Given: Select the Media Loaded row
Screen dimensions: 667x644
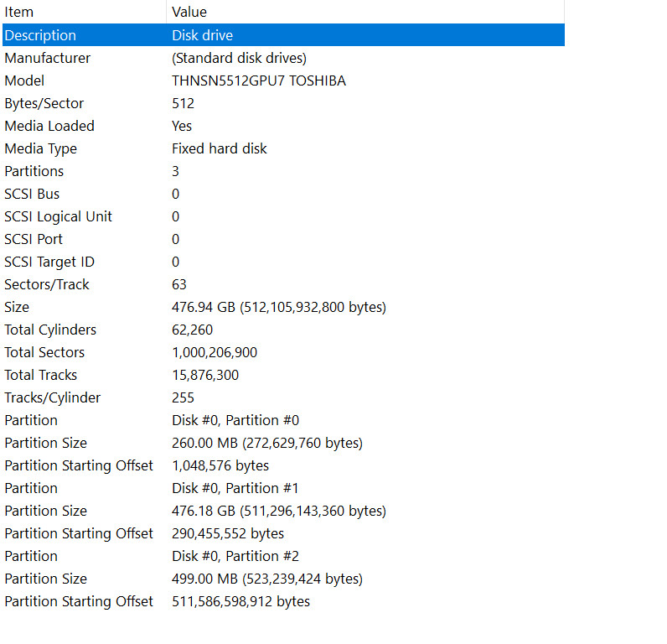Looking at the screenshot, I should [x=283, y=126].
